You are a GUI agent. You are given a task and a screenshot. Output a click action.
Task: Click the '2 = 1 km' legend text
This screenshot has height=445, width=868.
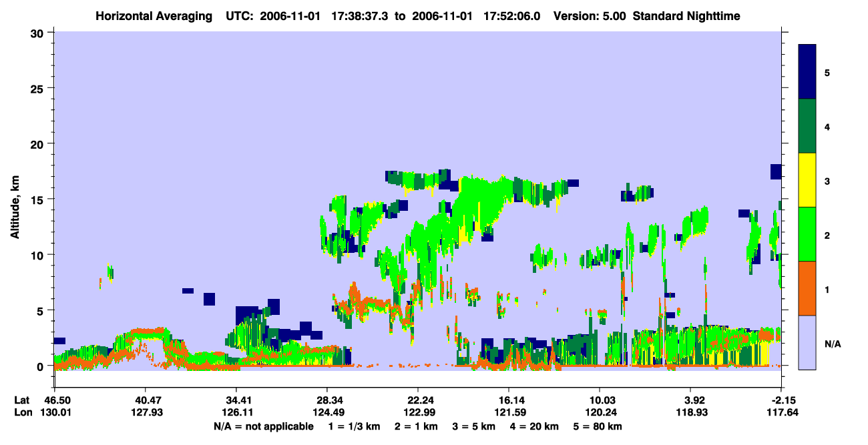417,426
